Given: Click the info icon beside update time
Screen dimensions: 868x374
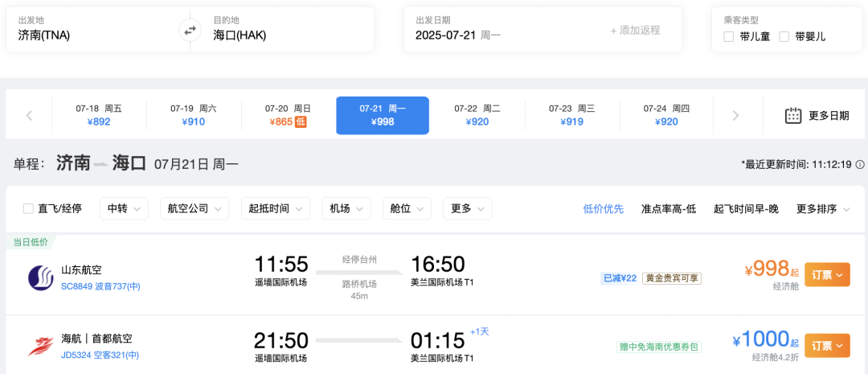Looking at the screenshot, I should coord(860,165).
